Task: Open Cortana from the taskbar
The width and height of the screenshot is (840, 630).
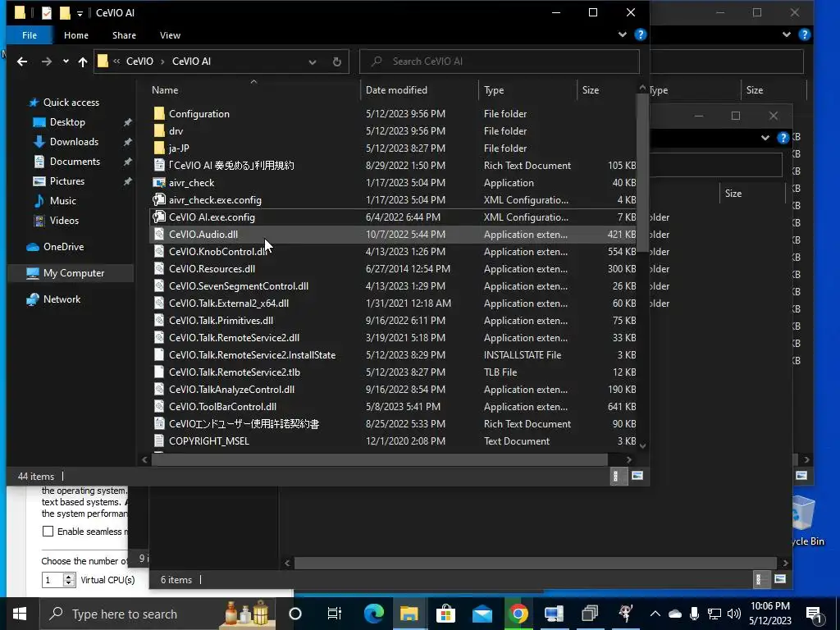Action: click(295, 614)
